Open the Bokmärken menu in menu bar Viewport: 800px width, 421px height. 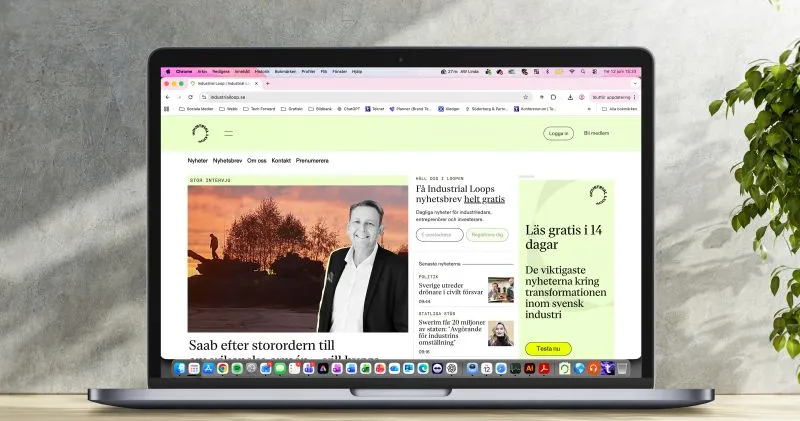(x=285, y=72)
